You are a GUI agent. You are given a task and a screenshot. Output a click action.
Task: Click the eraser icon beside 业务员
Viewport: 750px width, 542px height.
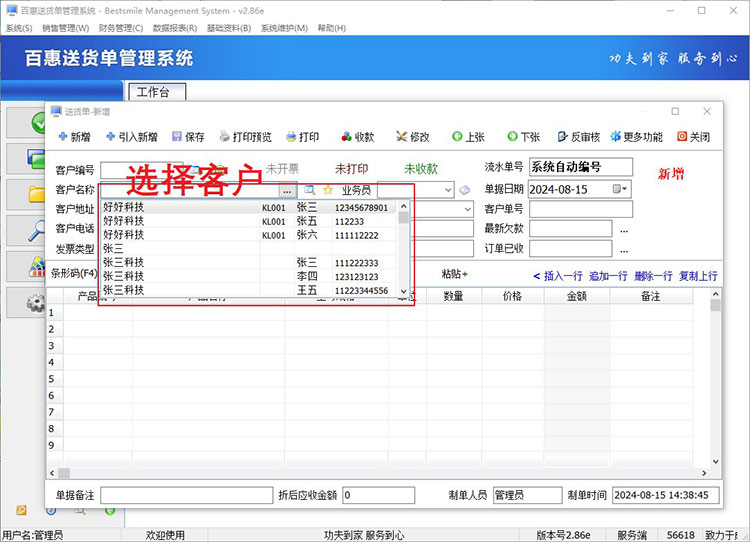[x=464, y=190]
